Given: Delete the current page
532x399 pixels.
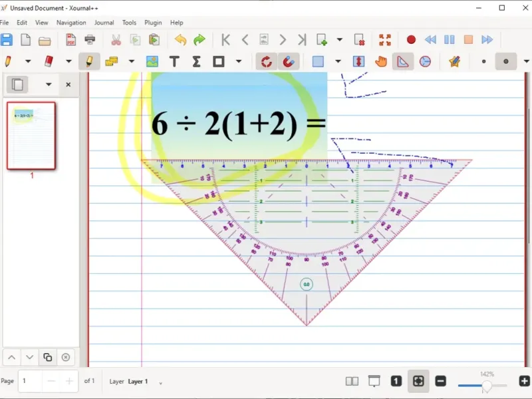Looking at the screenshot, I should [x=359, y=40].
